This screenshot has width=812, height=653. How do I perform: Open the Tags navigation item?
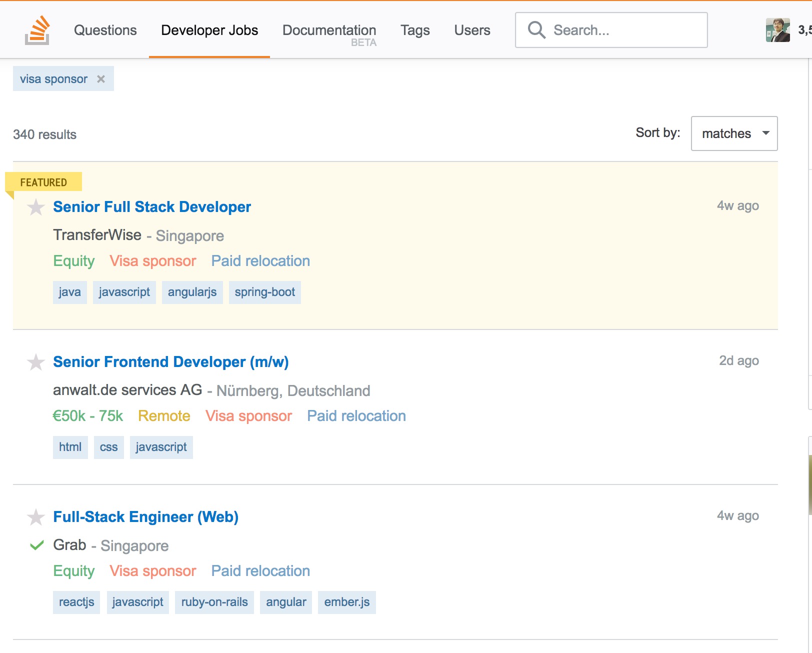pyautogui.click(x=414, y=30)
